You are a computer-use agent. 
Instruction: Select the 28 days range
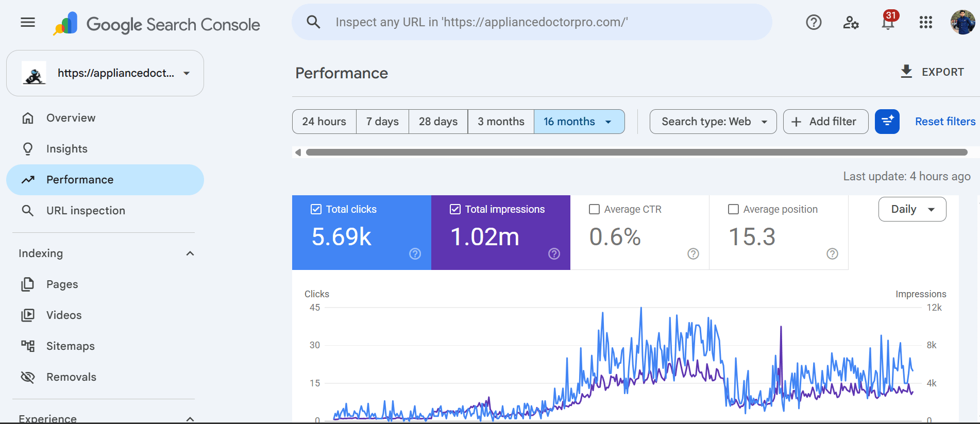click(x=438, y=122)
